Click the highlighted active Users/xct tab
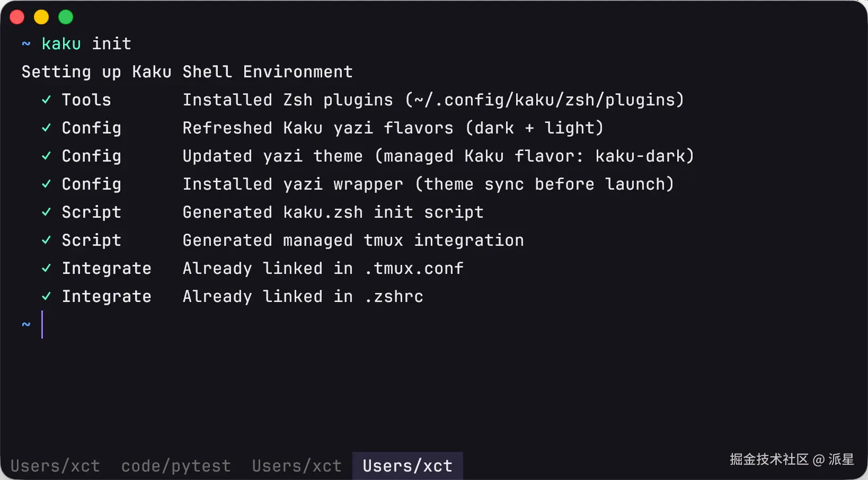 coord(408,466)
